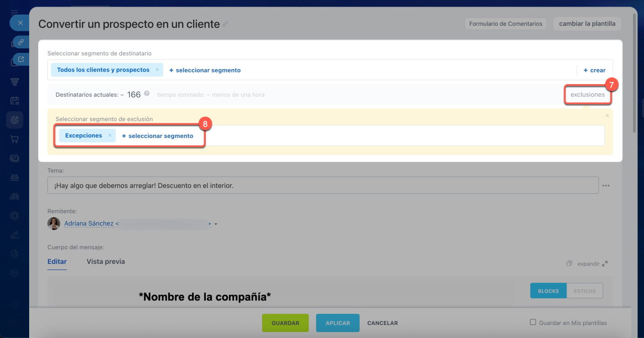Image resolution: width=644 pixels, height=338 pixels.
Task: Select the 'ESTILOS' tab
Action: (584, 291)
